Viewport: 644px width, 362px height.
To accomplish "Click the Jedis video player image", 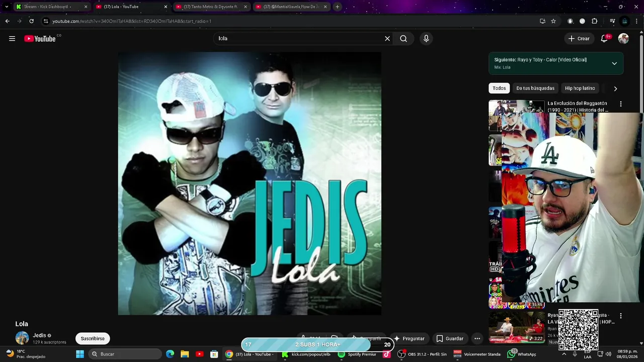I will pos(250,184).
